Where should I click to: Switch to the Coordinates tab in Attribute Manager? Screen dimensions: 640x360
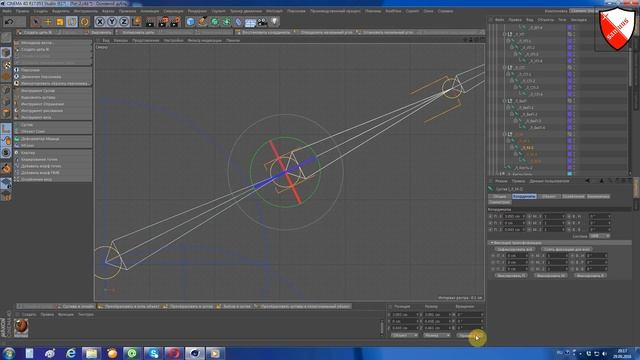coord(524,196)
